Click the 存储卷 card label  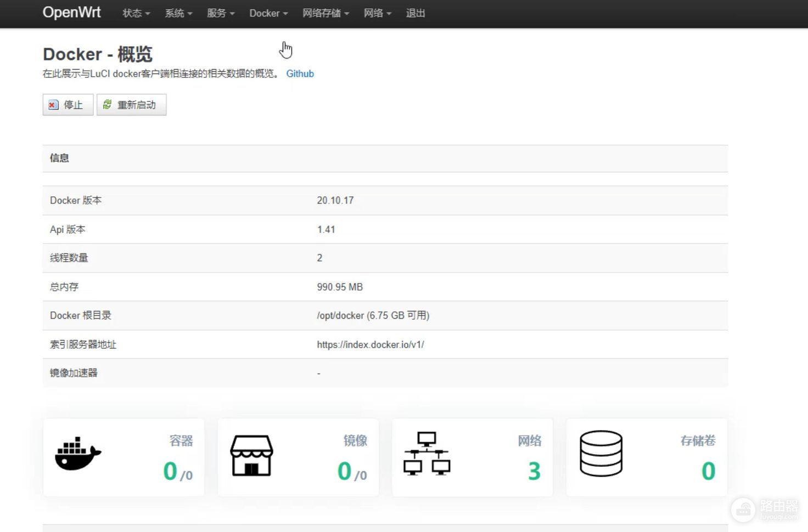tap(698, 440)
